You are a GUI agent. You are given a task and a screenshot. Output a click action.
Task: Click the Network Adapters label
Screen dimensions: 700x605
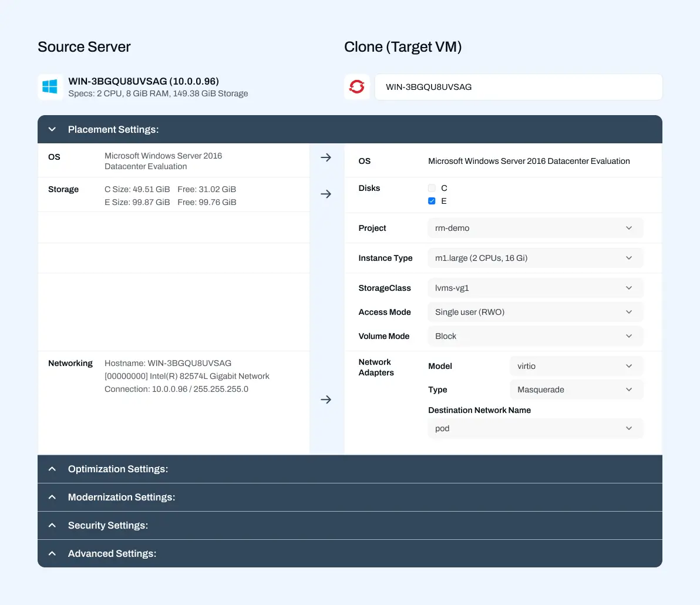[x=376, y=368]
